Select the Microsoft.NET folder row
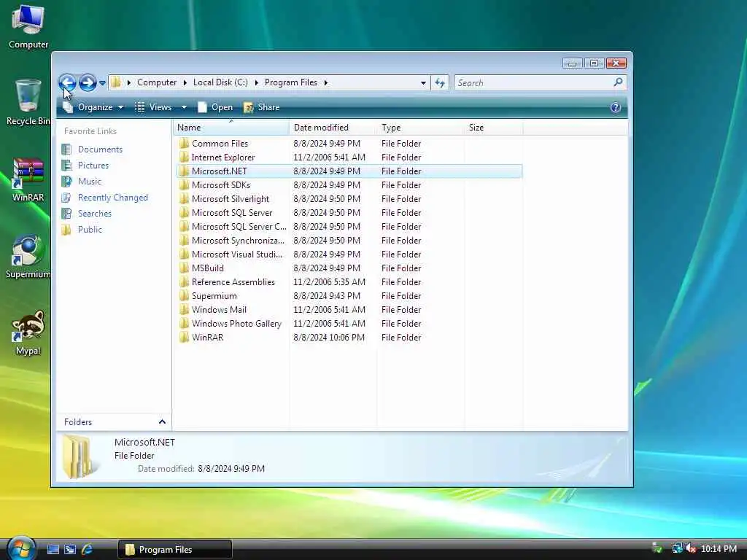 pos(349,171)
